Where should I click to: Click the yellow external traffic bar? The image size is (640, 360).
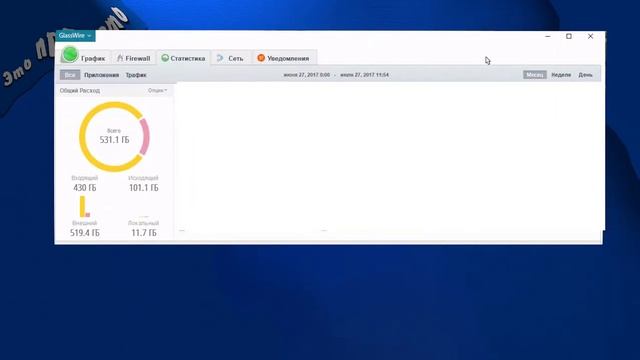83,206
